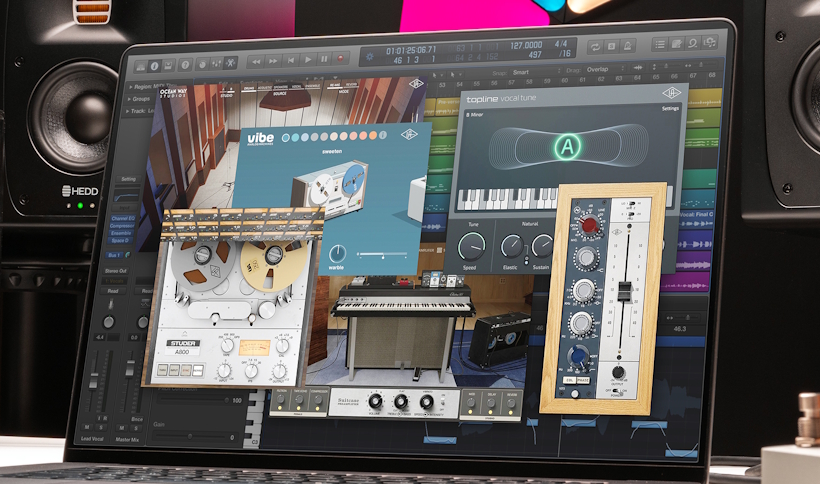Toggle Solo mode S button in control bar
The width and height of the screenshot is (820, 484).
tap(611, 47)
